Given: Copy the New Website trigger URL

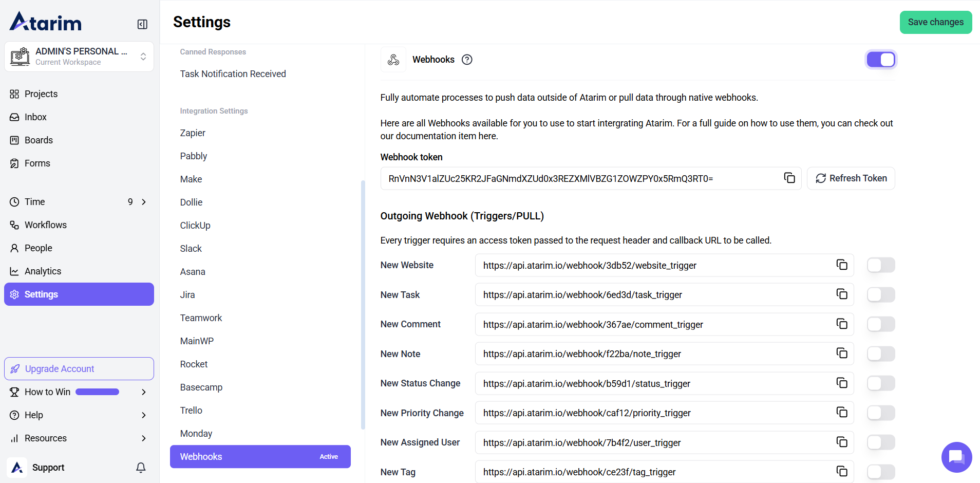Looking at the screenshot, I should tap(842, 265).
